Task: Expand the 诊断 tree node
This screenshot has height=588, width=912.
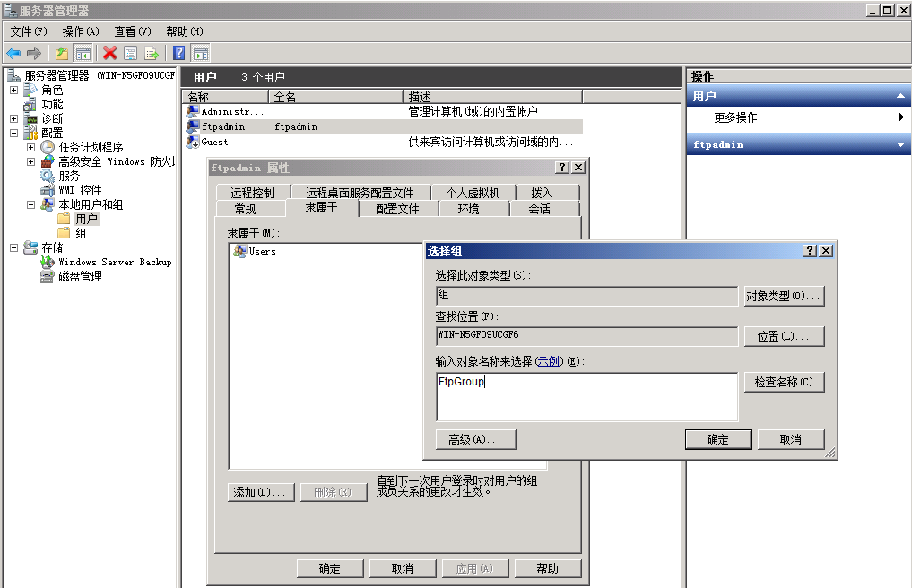Action: pos(14,118)
